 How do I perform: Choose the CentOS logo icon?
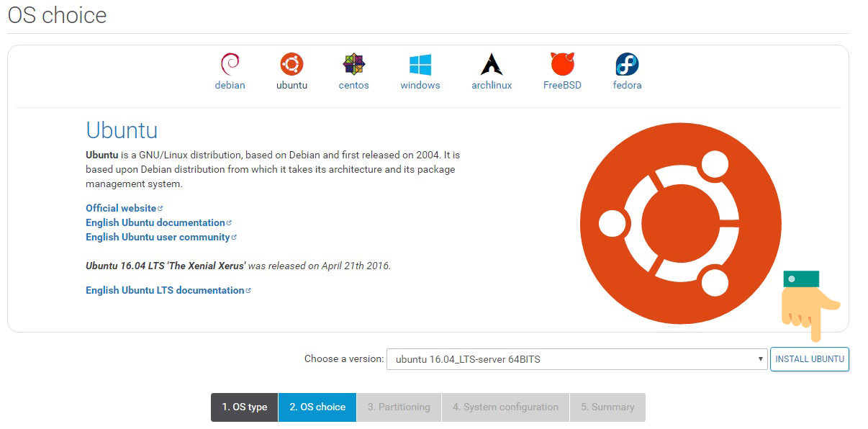(353, 65)
